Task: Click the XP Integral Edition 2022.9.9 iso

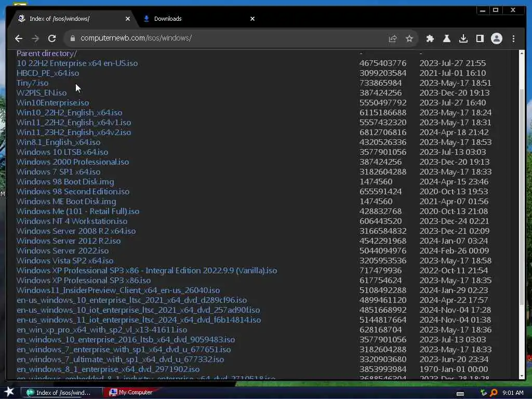Action: tap(147, 270)
